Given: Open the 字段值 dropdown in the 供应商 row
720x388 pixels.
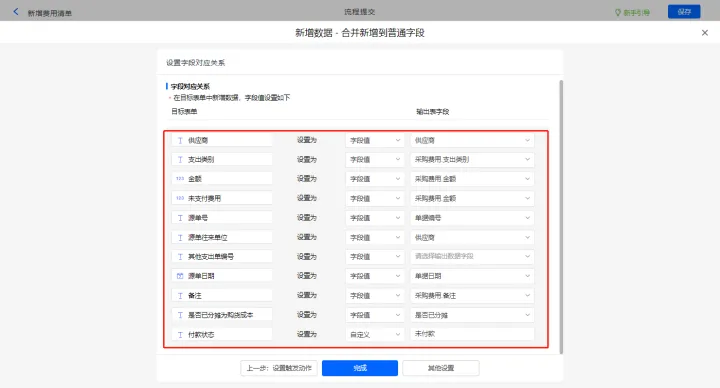Looking at the screenshot, I should point(375,141).
